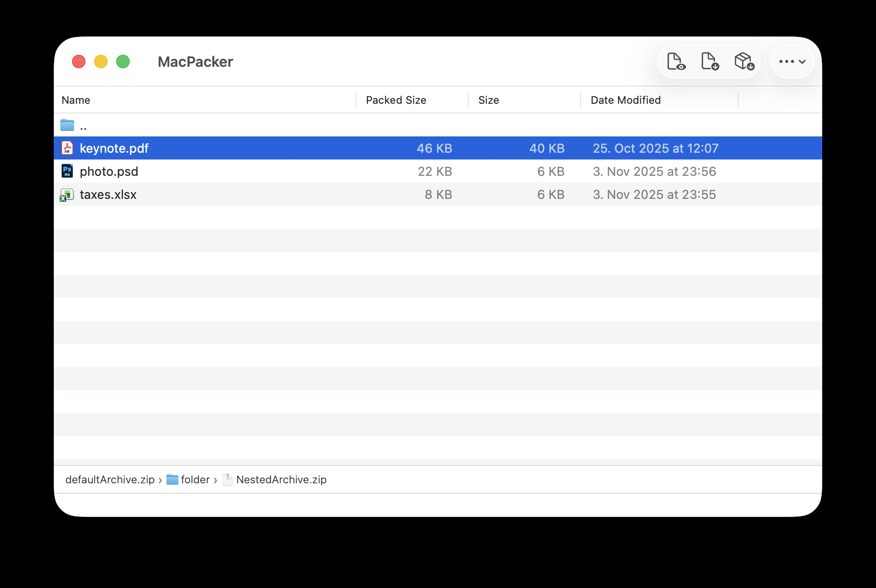Click the keynote.pdf date modified cell
The height and width of the screenshot is (588, 876).
pos(655,148)
